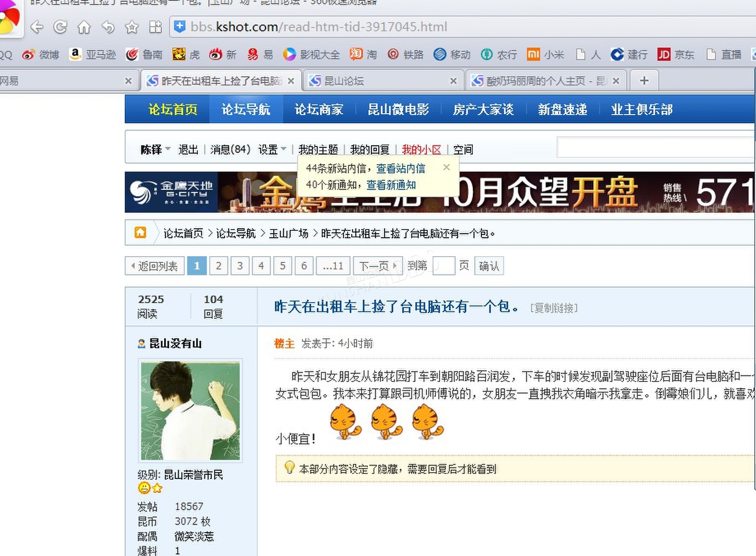756x556 pixels.
Task: Open the Taobao 淘 bookmark
Action: coord(363,54)
